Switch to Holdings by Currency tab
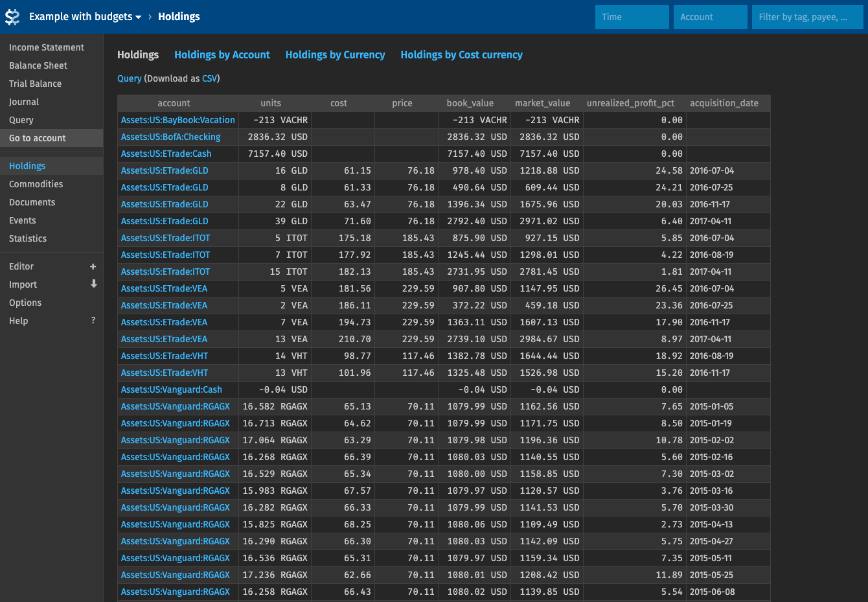Viewport: 868px width, 602px height. (x=336, y=55)
